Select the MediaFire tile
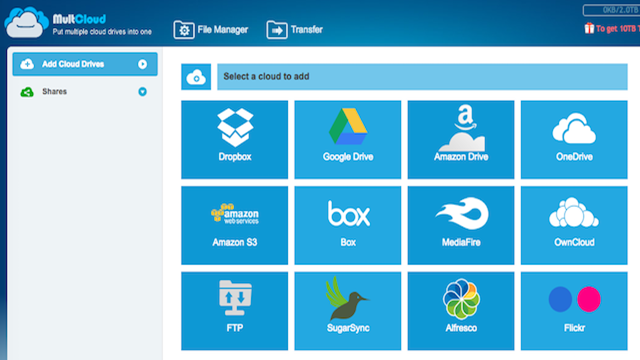Image resolution: width=640 pixels, height=360 pixels. (x=461, y=225)
